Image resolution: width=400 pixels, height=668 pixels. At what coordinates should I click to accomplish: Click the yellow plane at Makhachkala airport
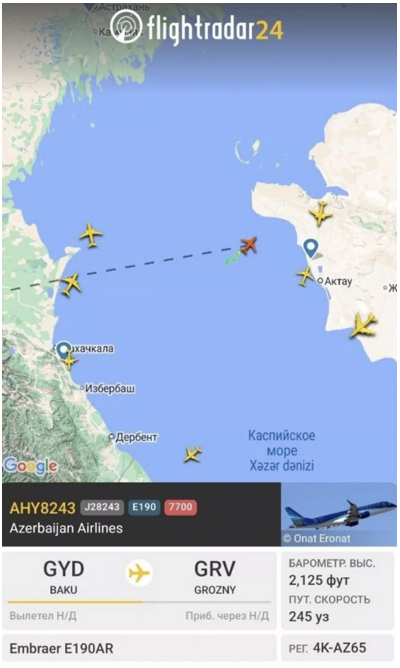69,362
